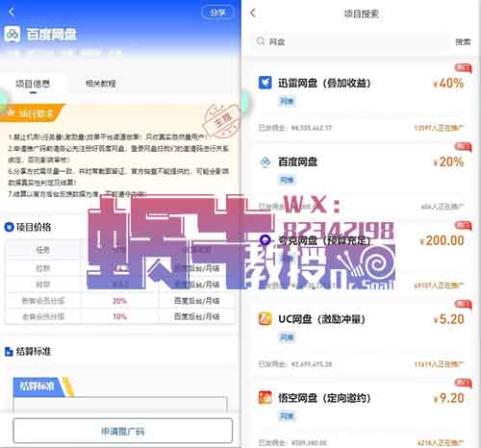Click the hot badge on 迅雷网盘 card
This screenshot has width=481, height=448.
point(463,68)
